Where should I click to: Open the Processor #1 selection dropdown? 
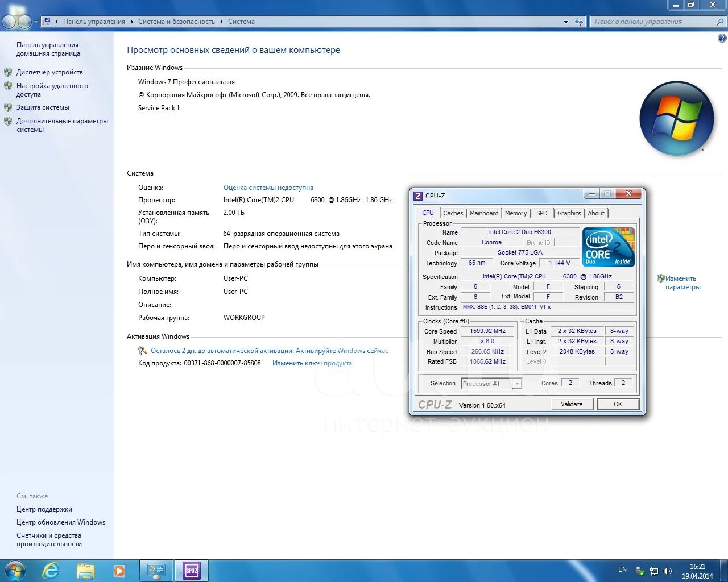[x=491, y=384]
